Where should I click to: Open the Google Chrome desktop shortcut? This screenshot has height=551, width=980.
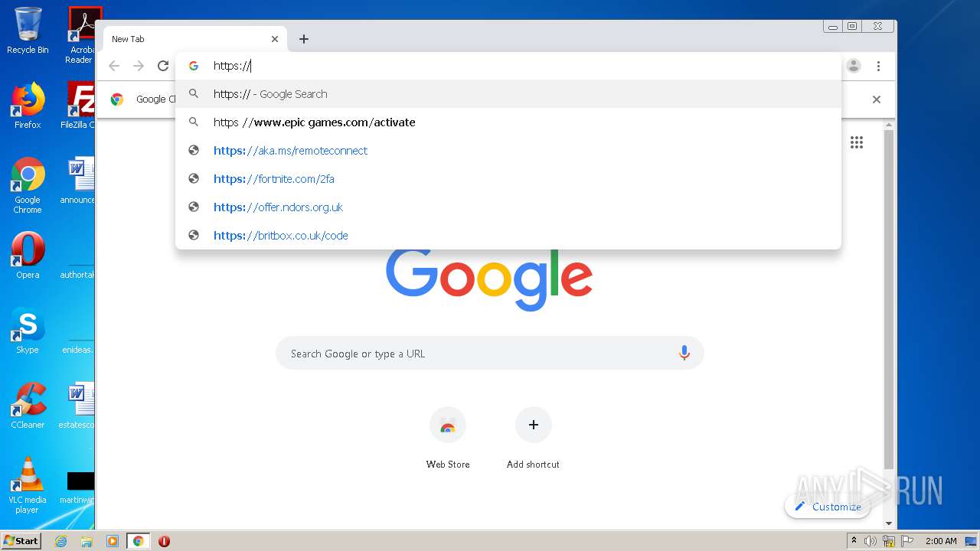click(x=28, y=185)
